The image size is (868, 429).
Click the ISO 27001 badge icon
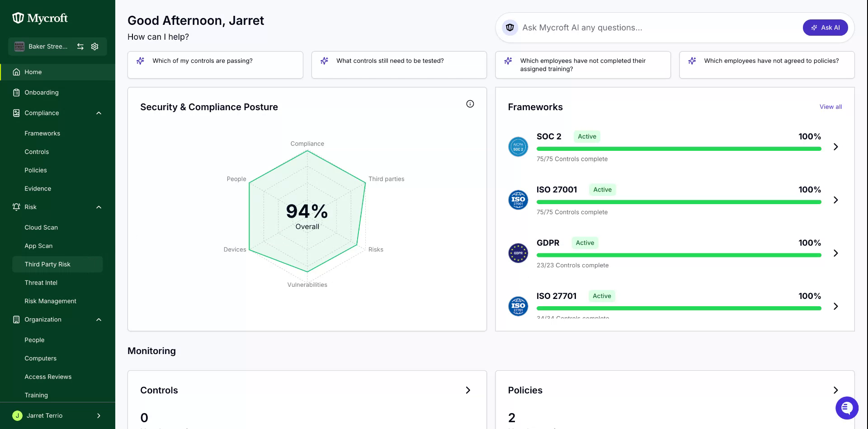click(518, 200)
